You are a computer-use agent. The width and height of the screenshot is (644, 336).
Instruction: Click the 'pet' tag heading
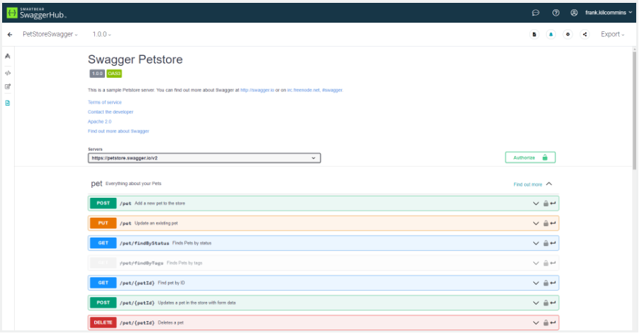97,185
